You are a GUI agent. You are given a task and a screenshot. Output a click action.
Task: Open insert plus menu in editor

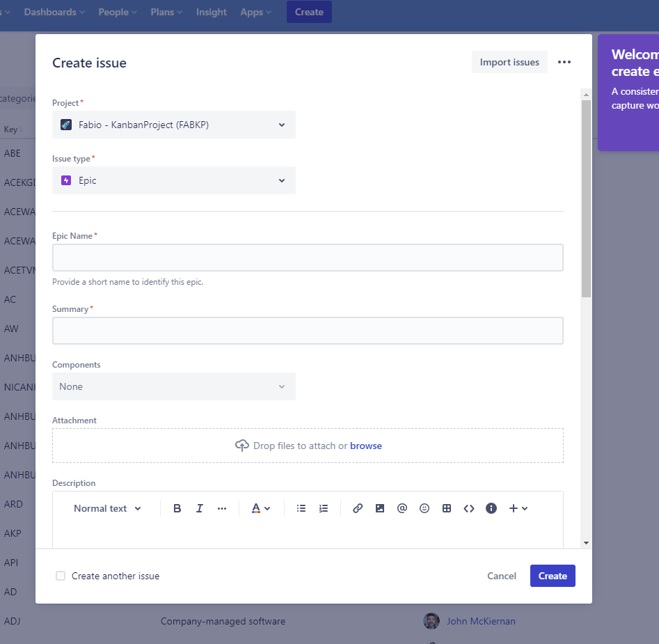518,508
